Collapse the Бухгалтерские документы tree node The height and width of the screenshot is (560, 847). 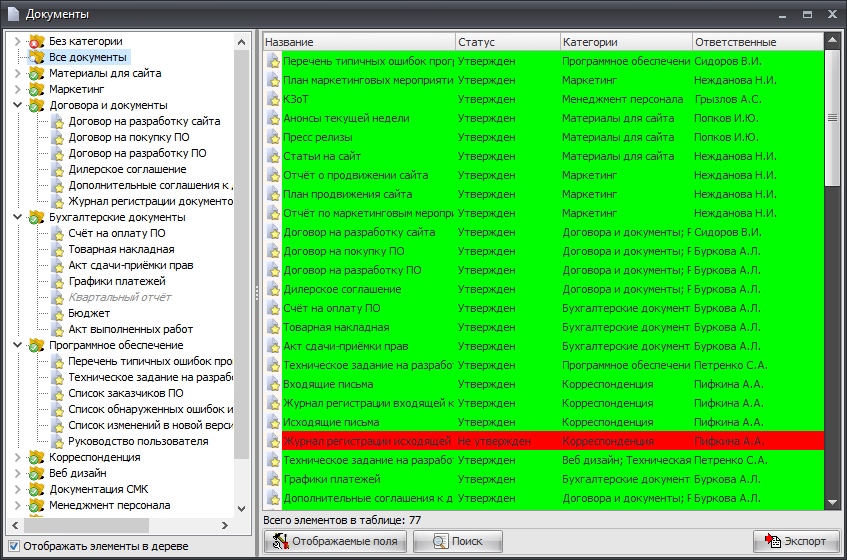[x=17, y=217]
